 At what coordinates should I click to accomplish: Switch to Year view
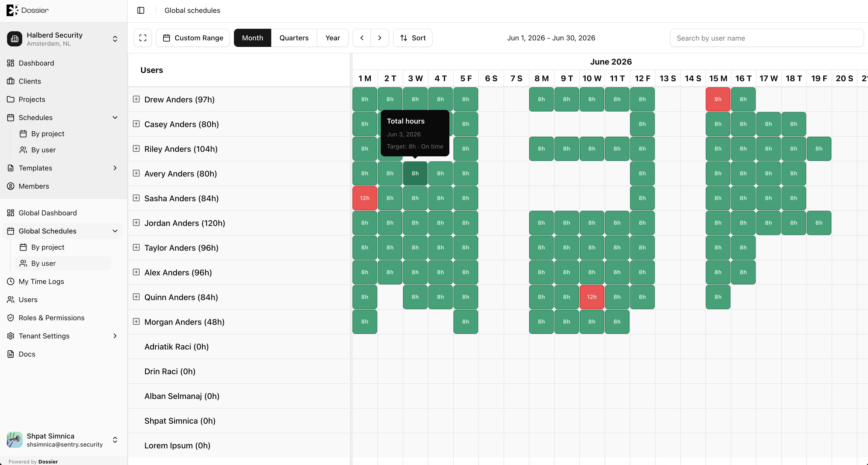(333, 38)
